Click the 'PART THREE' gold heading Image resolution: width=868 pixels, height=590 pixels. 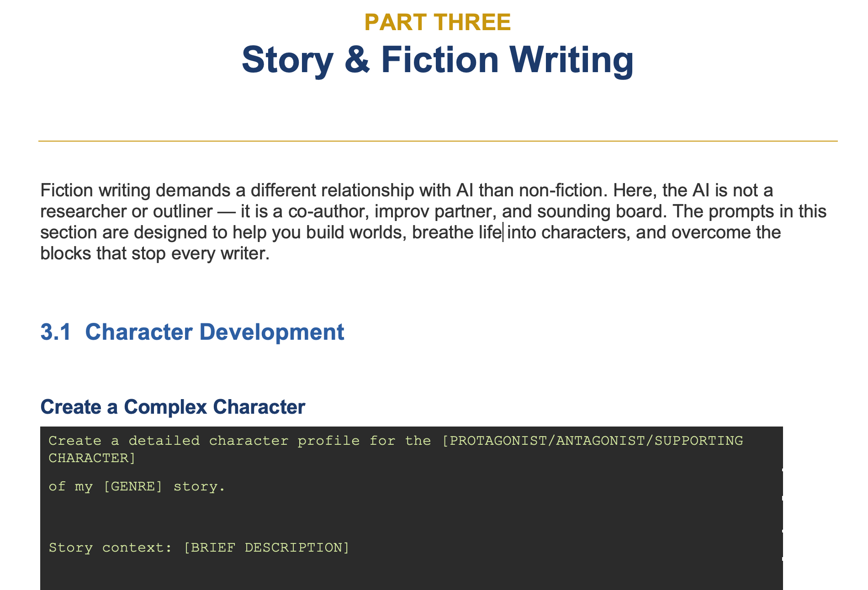[x=438, y=22]
